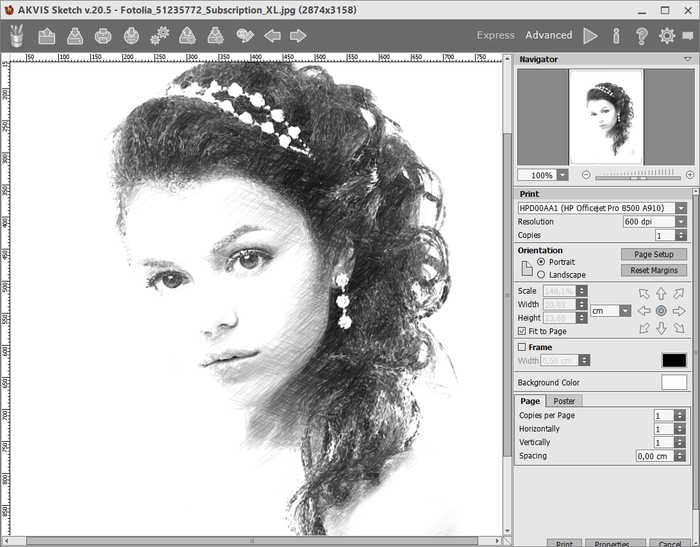Image resolution: width=700 pixels, height=547 pixels.
Task: Switch to Advanced mode
Action: pos(549,35)
